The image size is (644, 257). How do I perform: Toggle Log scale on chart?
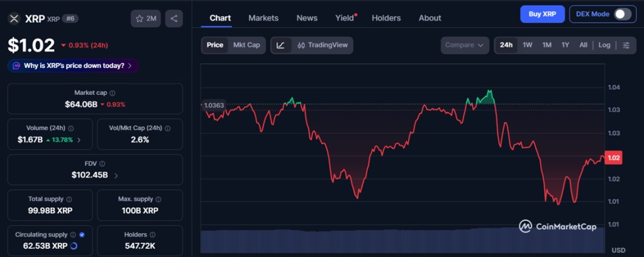(604, 45)
